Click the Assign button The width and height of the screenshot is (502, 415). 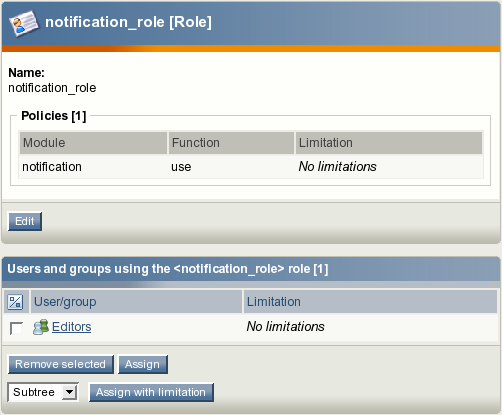pos(143,364)
